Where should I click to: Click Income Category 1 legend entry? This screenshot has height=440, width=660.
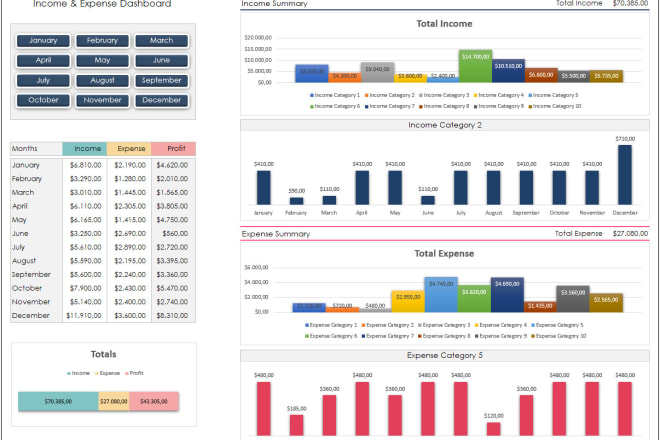point(335,95)
